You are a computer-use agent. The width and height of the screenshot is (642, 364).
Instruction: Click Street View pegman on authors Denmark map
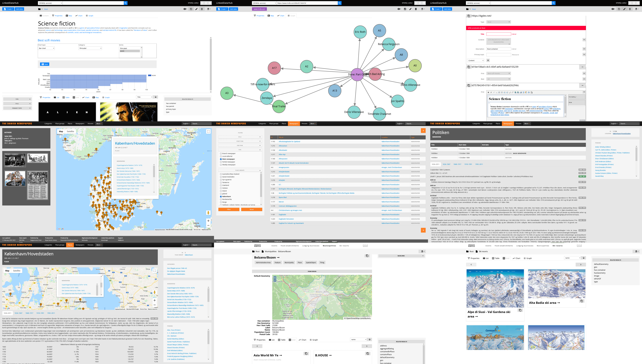(x=208, y=213)
